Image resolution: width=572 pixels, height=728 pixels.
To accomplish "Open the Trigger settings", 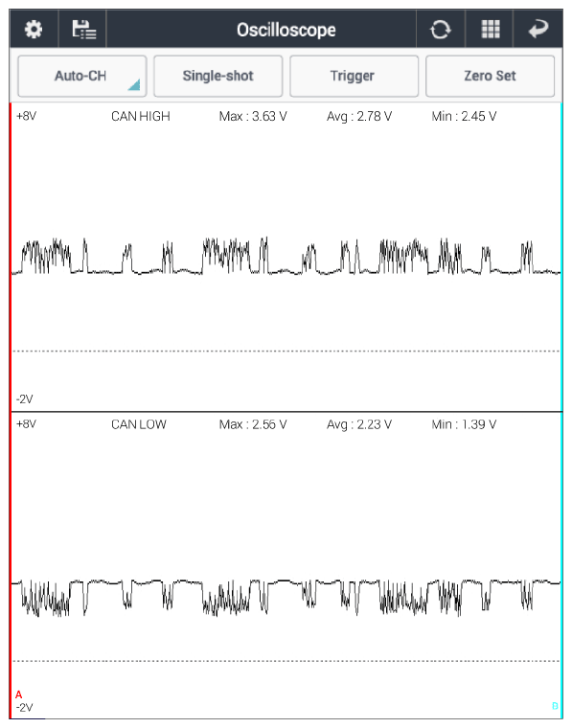I will [x=354, y=76].
